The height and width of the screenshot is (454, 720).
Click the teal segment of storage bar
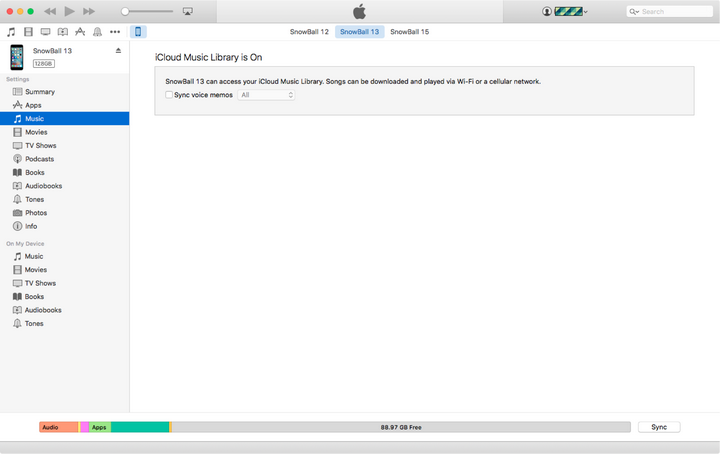coord(140,427)
